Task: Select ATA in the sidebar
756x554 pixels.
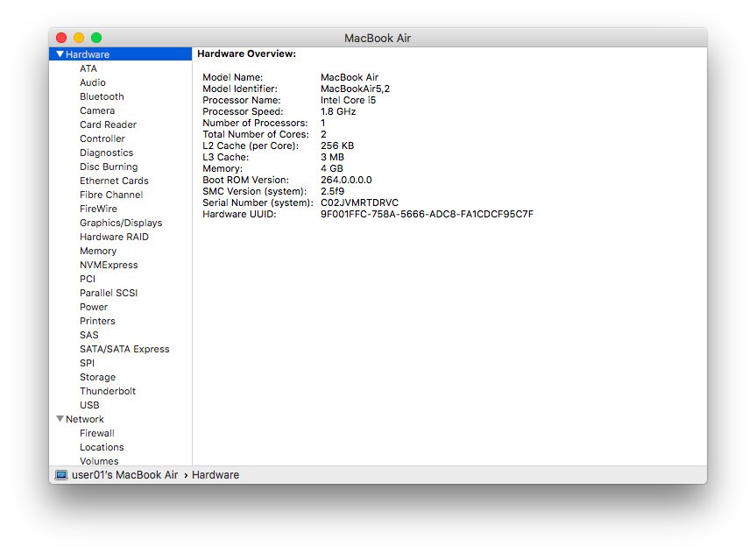Action: [x=88, y=68]
